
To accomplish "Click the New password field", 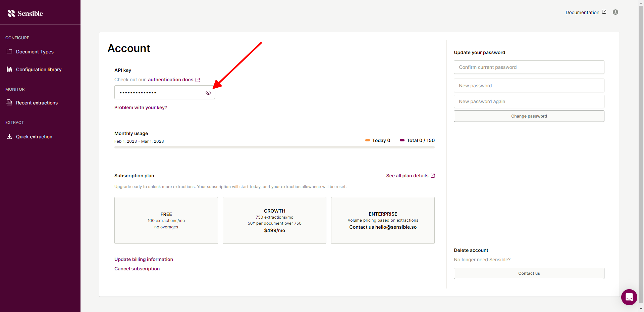I will [x=529, y=86].
